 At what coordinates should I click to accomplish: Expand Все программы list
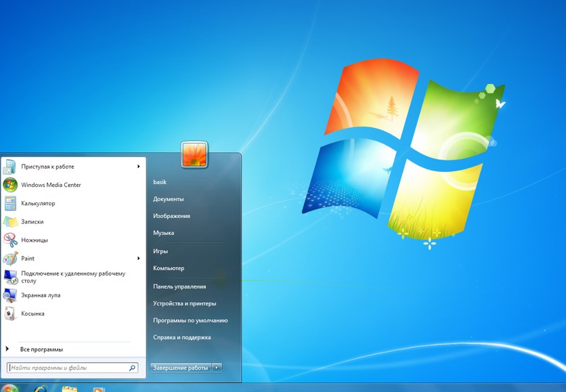point(41,349)
